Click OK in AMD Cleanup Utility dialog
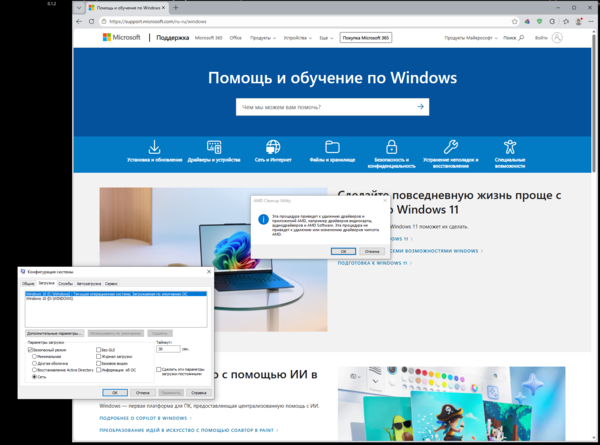The width and height of the screenshot is (600, 445). tap(343, 251)
